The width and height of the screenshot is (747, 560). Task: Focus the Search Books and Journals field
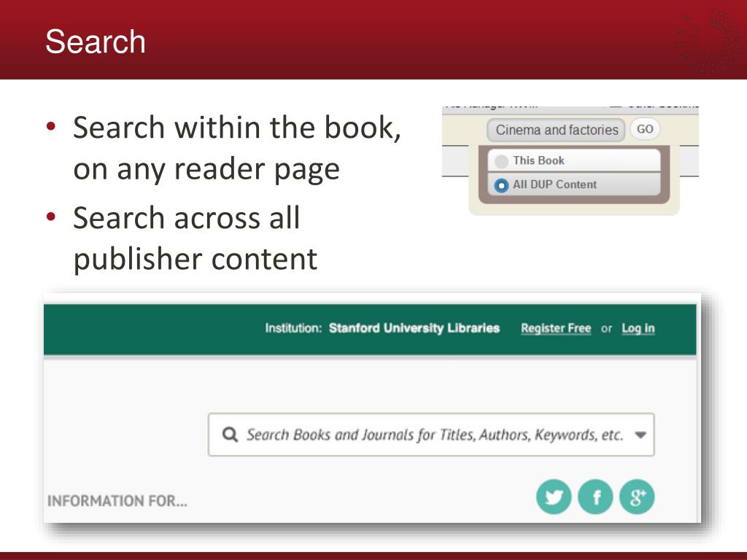click(x=431, y=435)
